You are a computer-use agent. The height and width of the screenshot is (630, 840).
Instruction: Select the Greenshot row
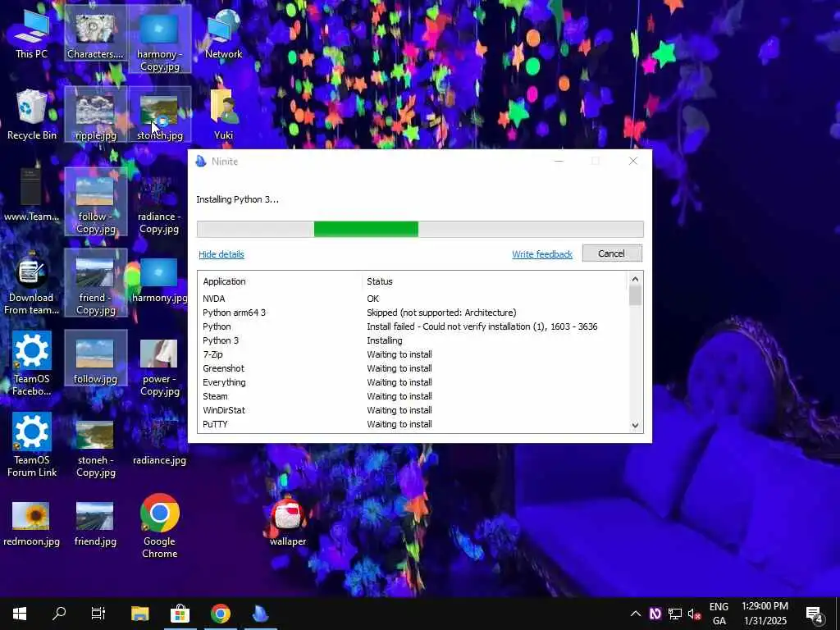pyautogui.click(x=413, y=368)
